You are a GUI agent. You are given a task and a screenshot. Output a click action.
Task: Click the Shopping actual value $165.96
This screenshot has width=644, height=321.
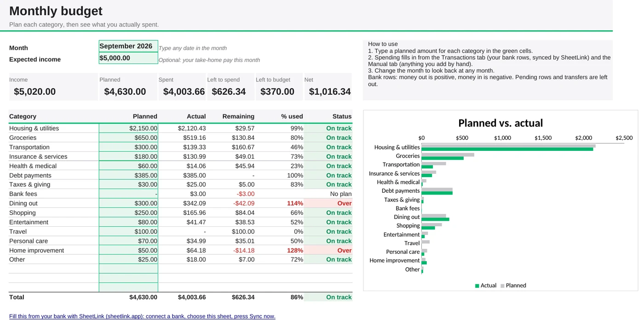point(194,213)
